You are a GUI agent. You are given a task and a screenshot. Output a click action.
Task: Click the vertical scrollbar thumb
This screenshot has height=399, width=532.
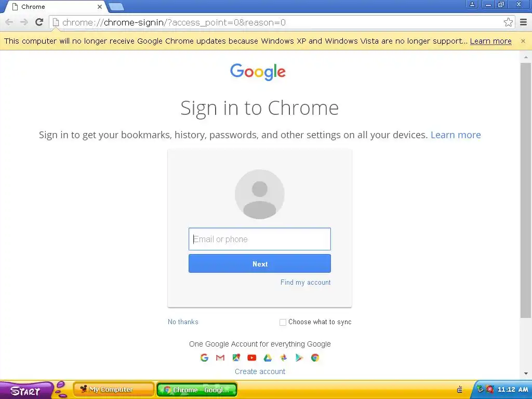point(526,190)
